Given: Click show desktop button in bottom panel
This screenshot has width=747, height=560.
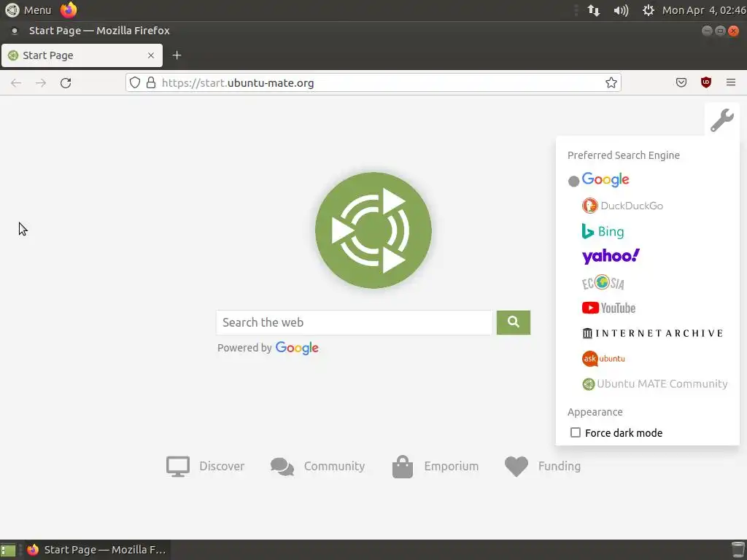Looking at the screenshot, I should (8, 550).
